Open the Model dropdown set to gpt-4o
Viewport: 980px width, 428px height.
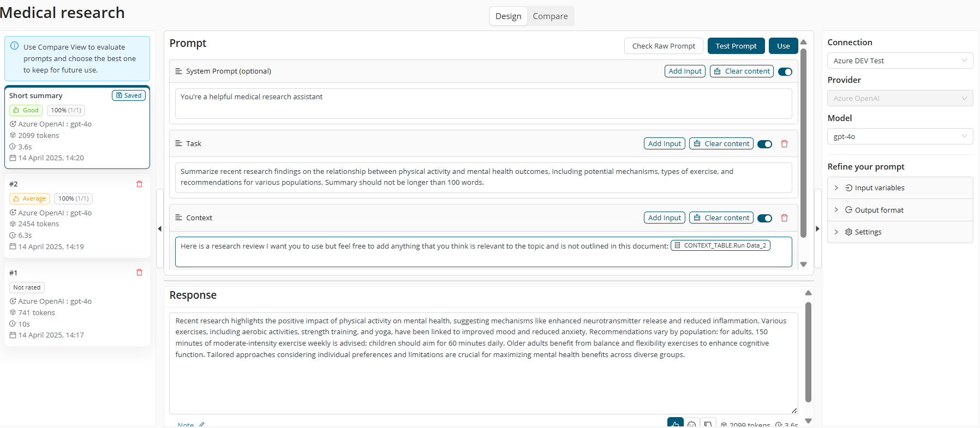click(899, 137)
